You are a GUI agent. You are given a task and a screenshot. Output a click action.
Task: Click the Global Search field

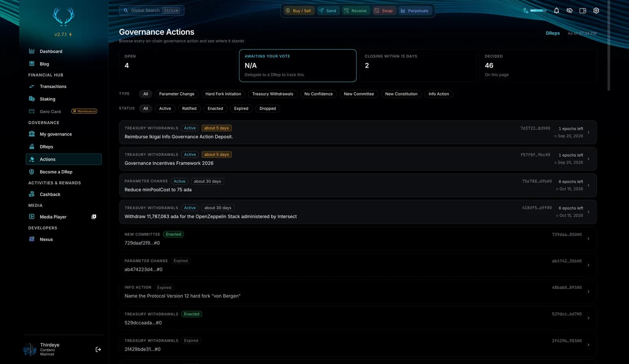151,11
